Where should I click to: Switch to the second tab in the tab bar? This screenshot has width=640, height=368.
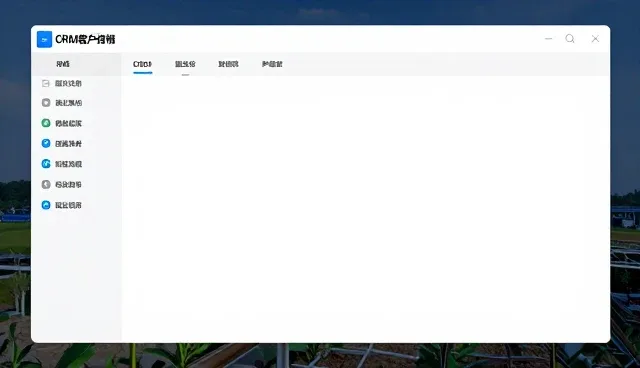pos(185,64)
